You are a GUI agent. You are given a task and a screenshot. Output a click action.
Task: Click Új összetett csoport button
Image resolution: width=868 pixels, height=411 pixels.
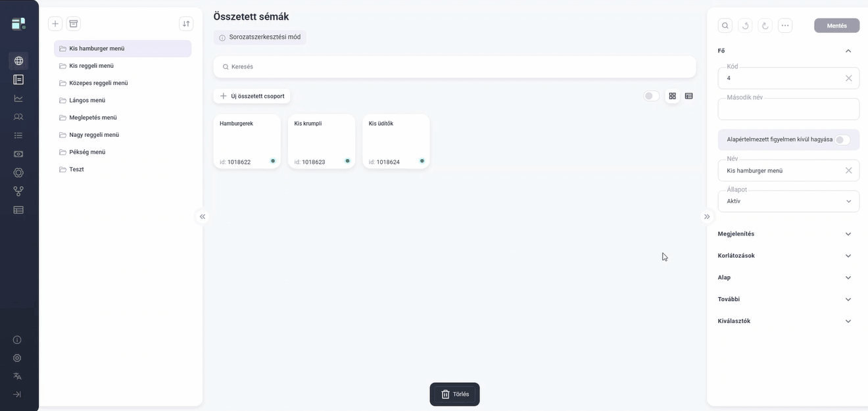click(252, 96)
